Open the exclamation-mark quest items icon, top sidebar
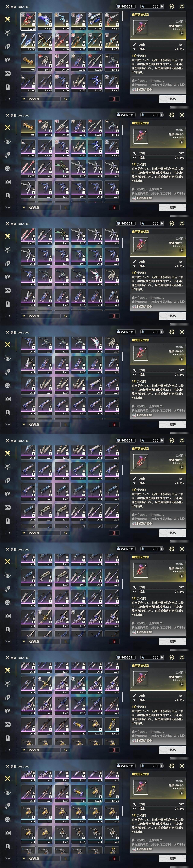The width and height of the screenshot is (193, 868). [7, 87]
